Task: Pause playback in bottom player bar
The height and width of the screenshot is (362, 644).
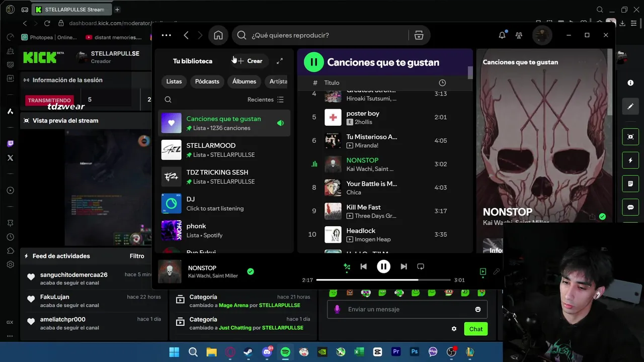Action: 383,266
